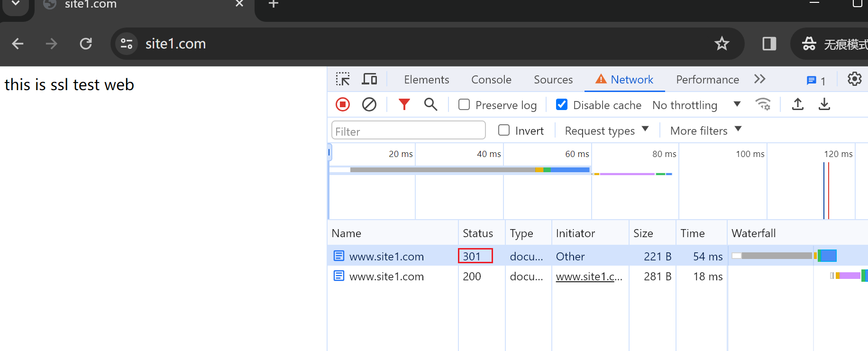Screen dimensions: 868x351
Task: Click the stop recording network log icon
Action: [x=342, y=104]
